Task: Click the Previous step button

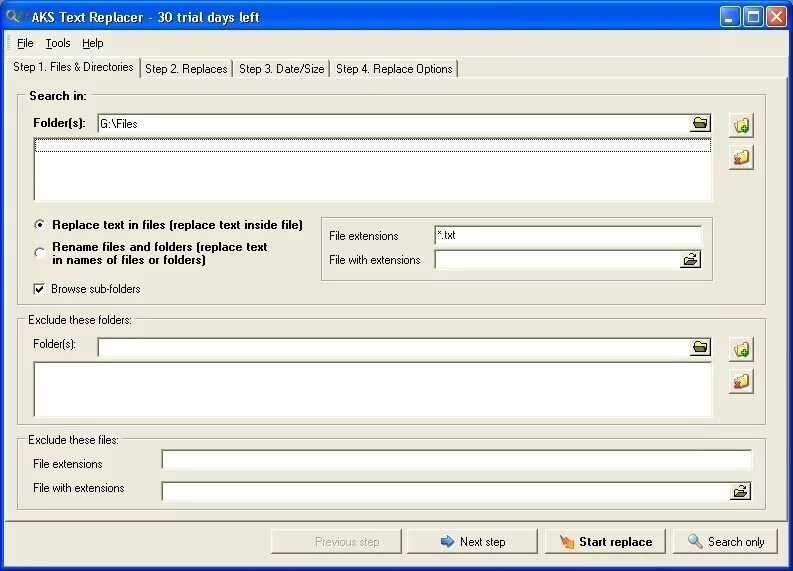Action: click(x=336, y=542)
